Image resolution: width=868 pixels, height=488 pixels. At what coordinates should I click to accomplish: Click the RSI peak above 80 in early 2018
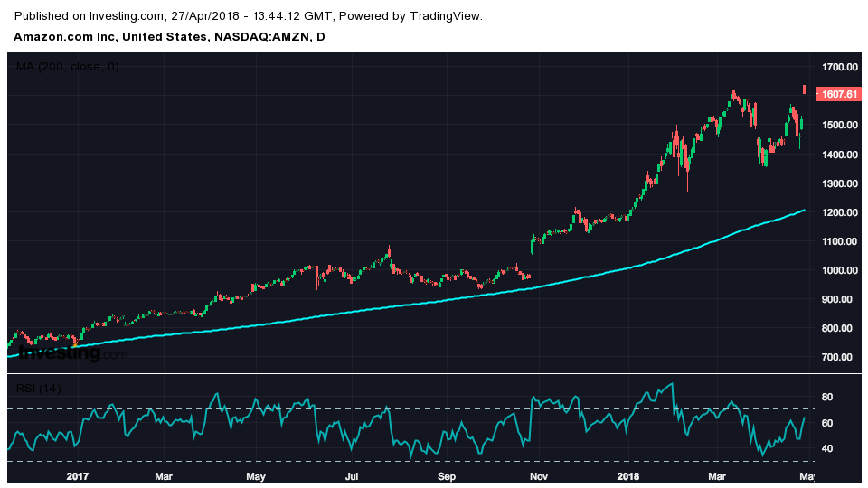click(671, 384)
